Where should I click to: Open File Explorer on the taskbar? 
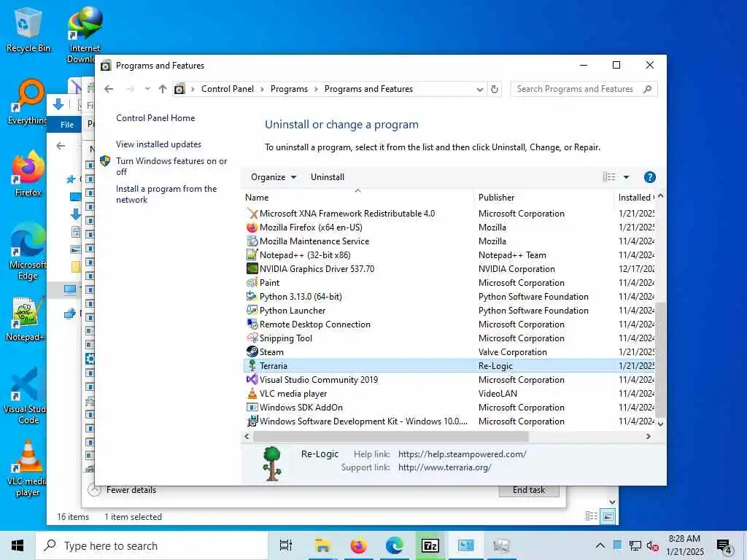pyautogui.click(x=322, y=545)
